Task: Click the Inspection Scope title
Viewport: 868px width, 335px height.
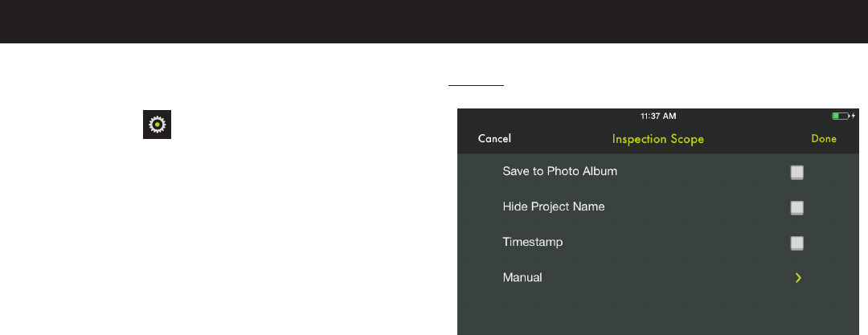Action: pyautogui.click(x=657, y=138)
